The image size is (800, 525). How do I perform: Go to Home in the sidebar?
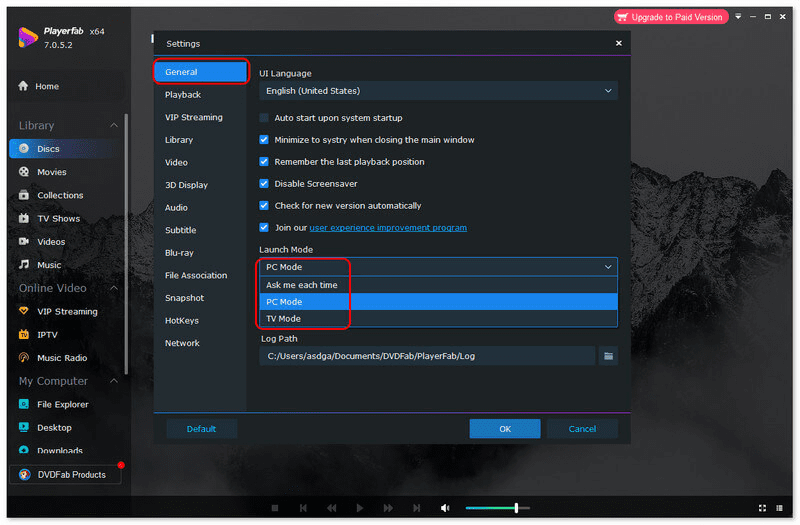(47, 86)
